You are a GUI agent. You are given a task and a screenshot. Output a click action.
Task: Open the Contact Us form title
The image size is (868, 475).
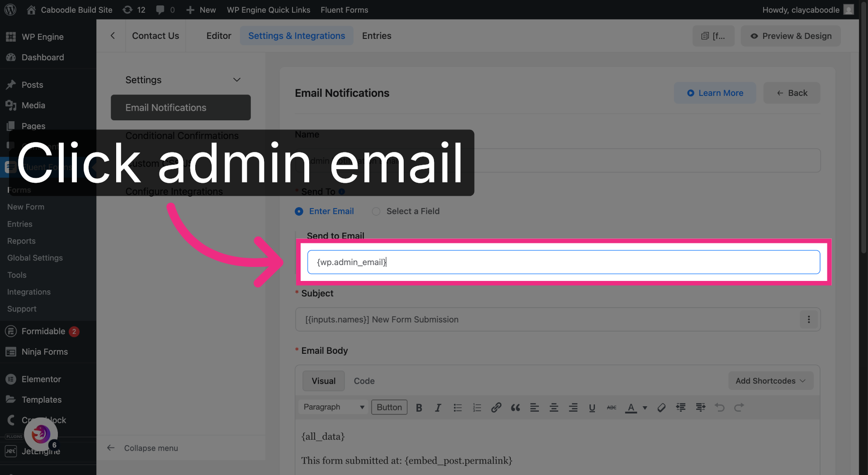[156, 36]
